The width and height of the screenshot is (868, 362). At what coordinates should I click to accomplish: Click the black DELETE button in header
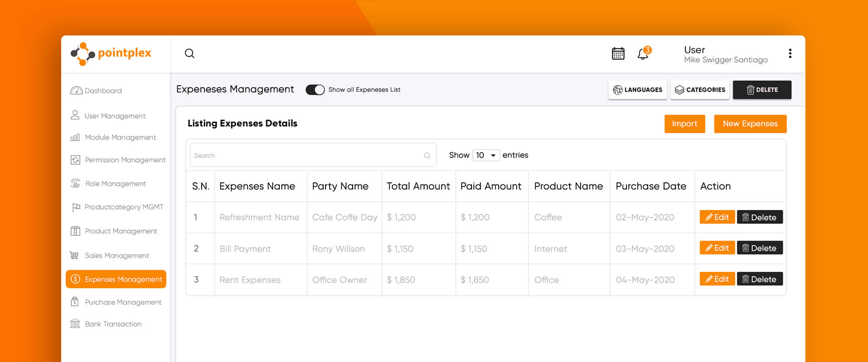pos(762,90)
